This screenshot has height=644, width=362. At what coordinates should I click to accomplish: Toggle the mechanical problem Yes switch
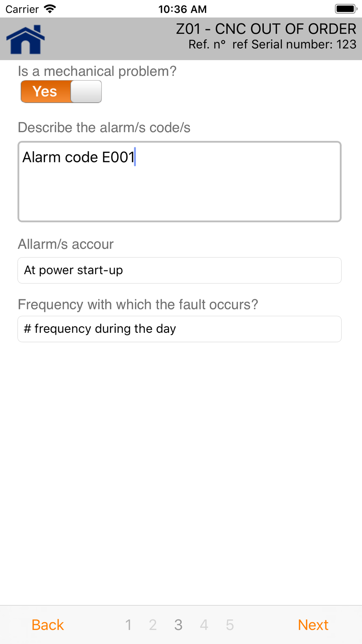click(x=61, y=92)
